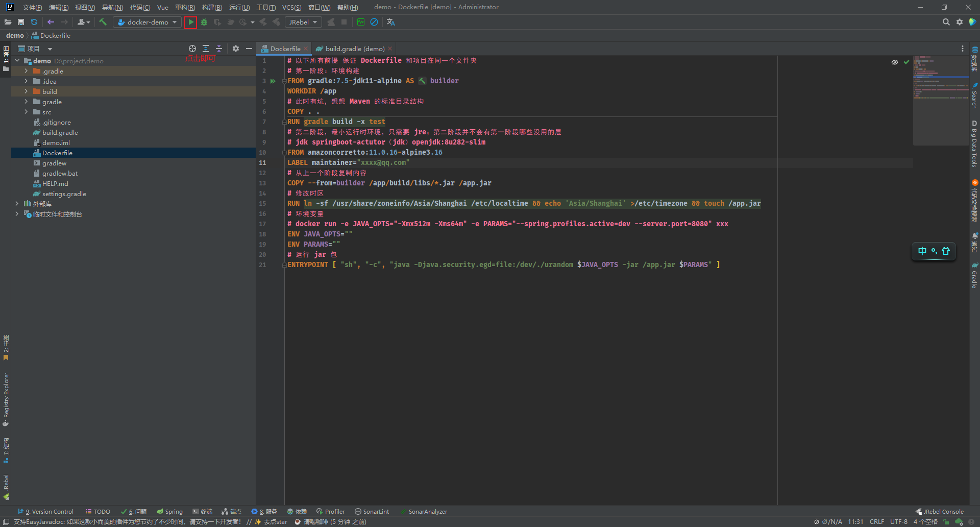Toggle the Search side panel on right

click(x=974, y=96)
